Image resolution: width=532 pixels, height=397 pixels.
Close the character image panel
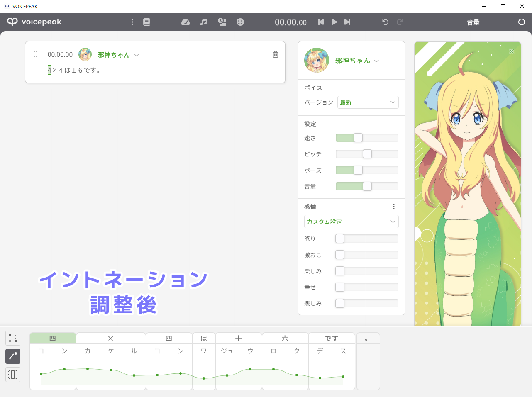[x=512, y=51]
